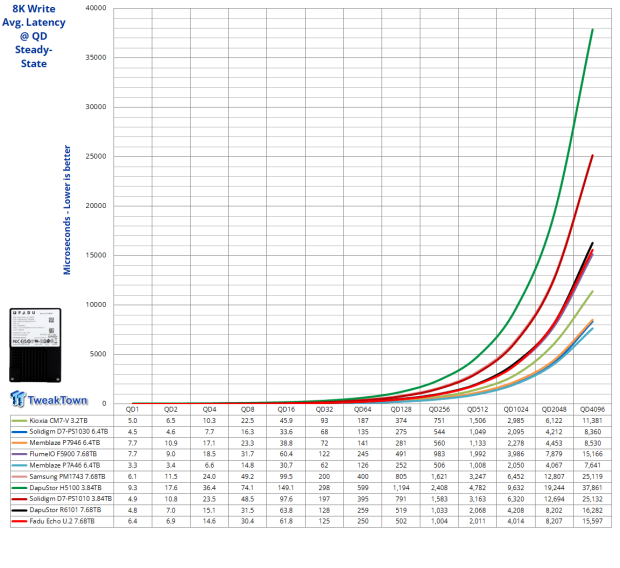Image resolution: width=620 pixels, height=568 pixels.
Task: Click the 25000 y-axis label
Action: coord(96,156)
